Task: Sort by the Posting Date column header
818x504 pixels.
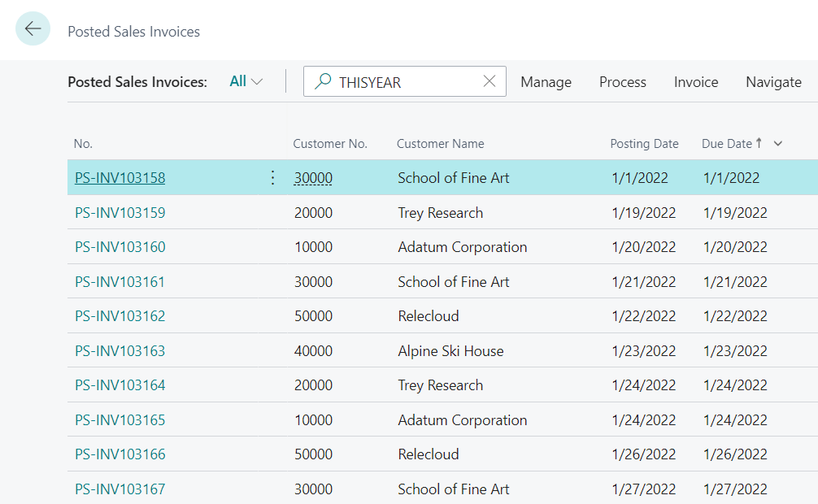Action: pyautogui.click(x=644, y=143)
